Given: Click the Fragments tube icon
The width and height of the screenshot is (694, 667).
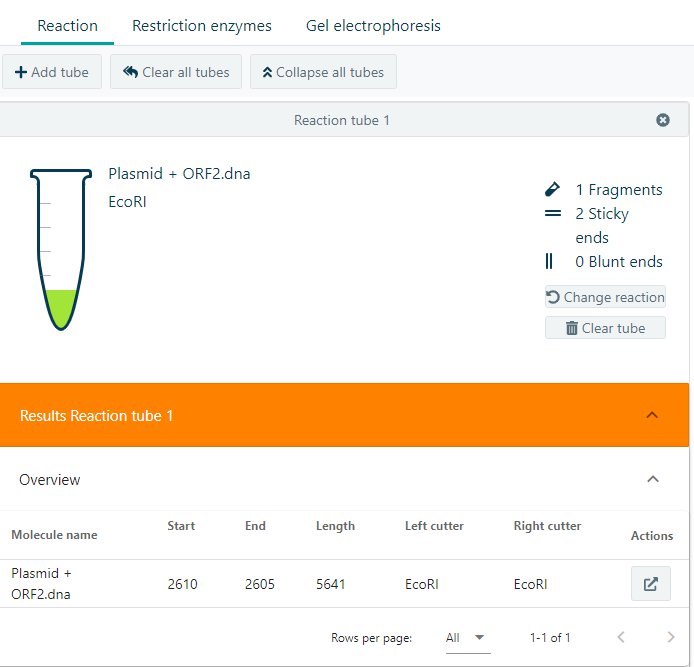Looking at the screenshot, I should tap(550, 189).
